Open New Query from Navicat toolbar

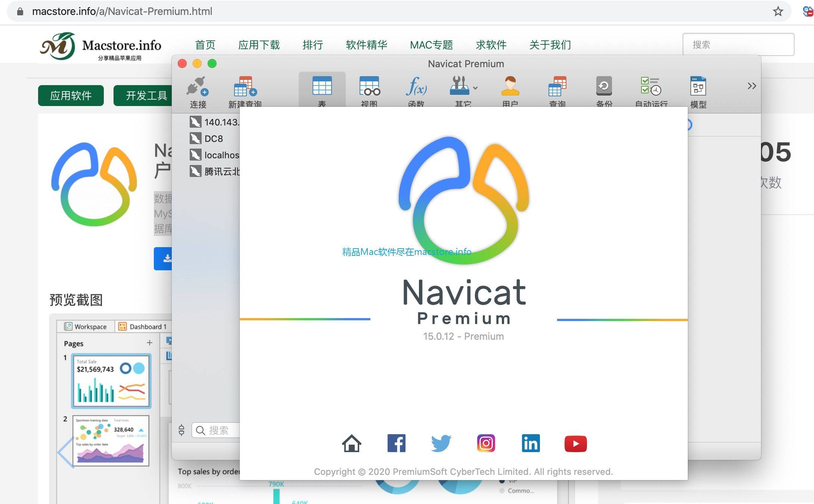point(245,87)
